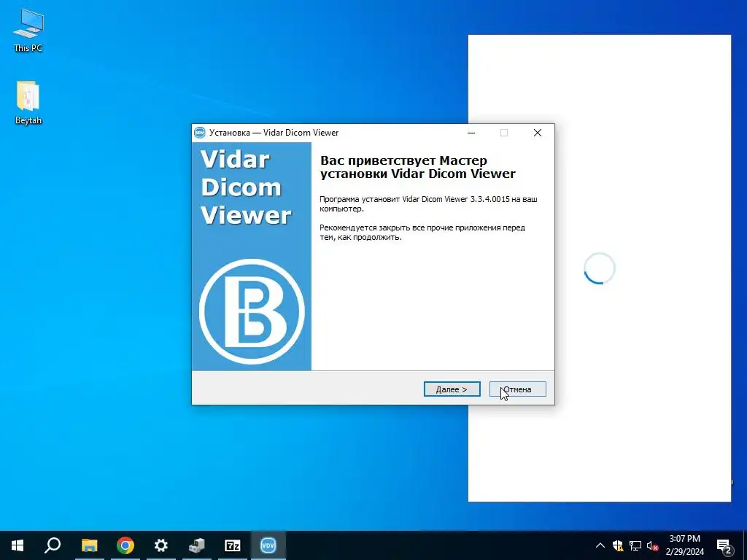Open taskbar Search magnifier
The image size is (747, 560).
[x=53, y=545]
